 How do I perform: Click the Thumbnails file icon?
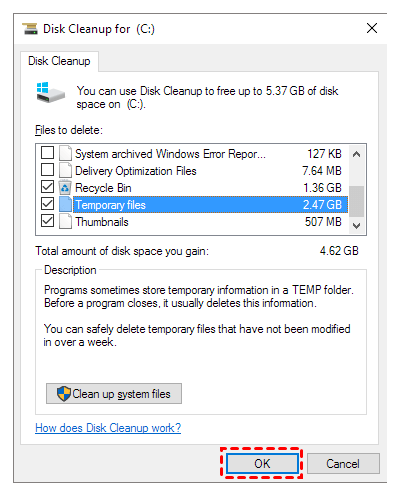click(65, 221)
